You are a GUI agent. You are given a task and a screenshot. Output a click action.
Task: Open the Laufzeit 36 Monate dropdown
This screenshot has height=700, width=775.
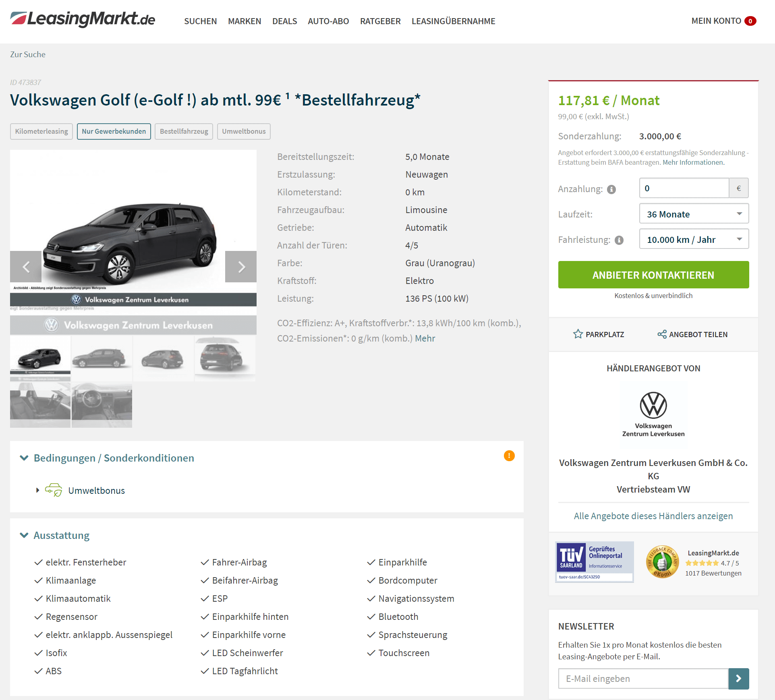pos(694,214)
